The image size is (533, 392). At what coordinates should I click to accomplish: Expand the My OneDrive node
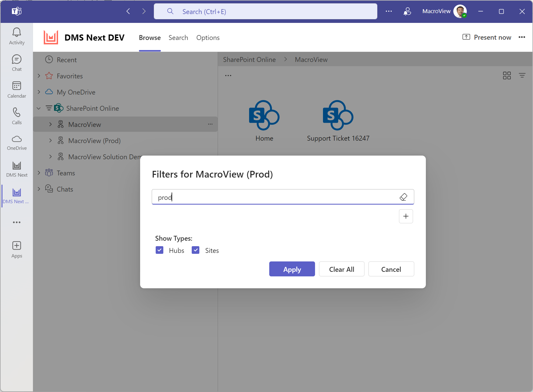point(39,92)
